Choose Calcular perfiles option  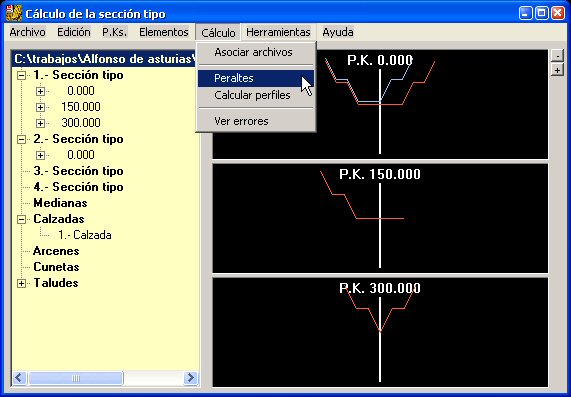tap(256, 95)
